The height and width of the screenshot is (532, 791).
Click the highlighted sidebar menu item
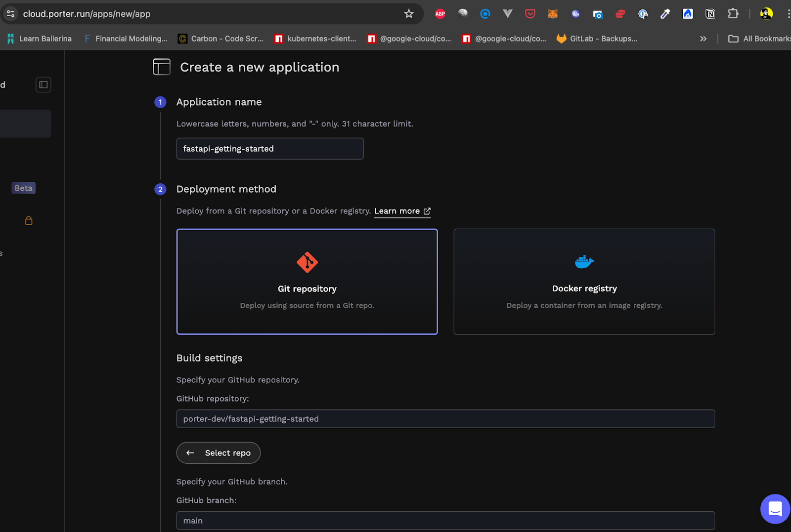[x=26, y=123]
